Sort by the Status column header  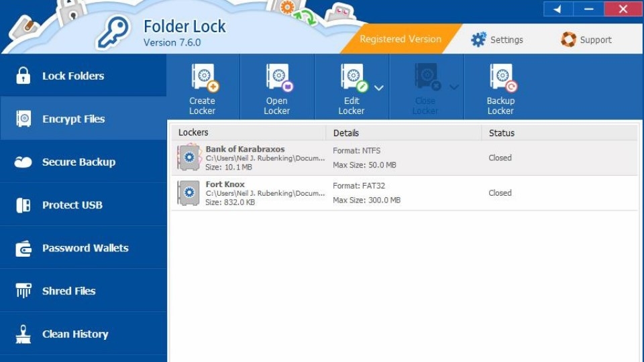(559, 133)
